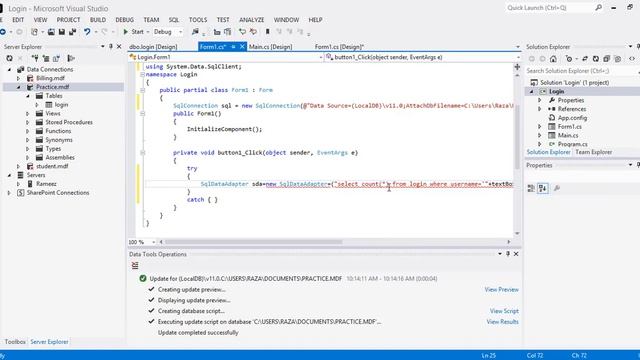Open the Debug configuration dropdown
Screen dimensions: 640x360
[x=180, y=32]
